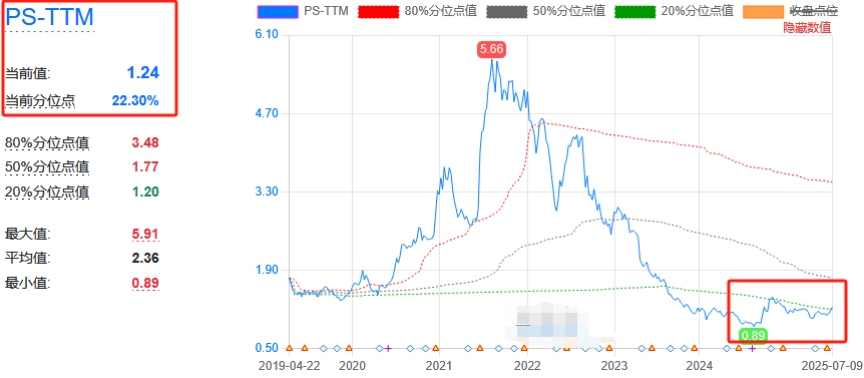The width and height of the screenshot is (864, 378).
Task: Click the 当前值 label
Action: click(x=27, y=73)
